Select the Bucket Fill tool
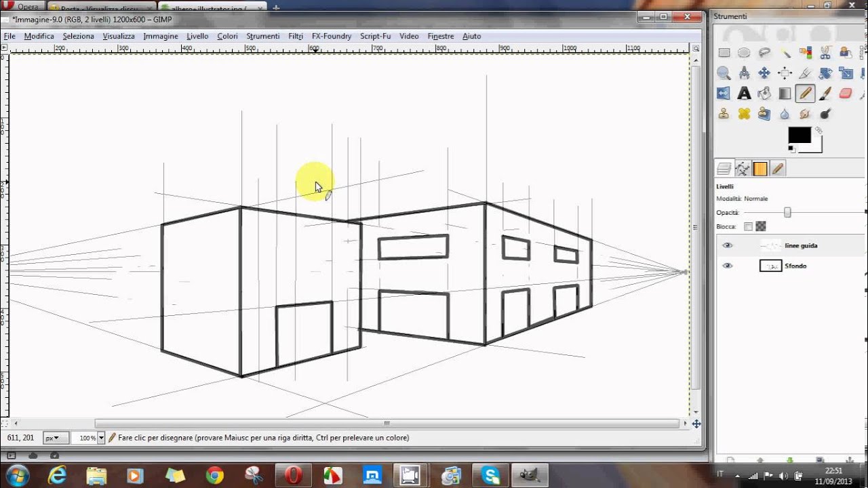The height and width of the screenshot is (488, 868). tap(764, 94)
